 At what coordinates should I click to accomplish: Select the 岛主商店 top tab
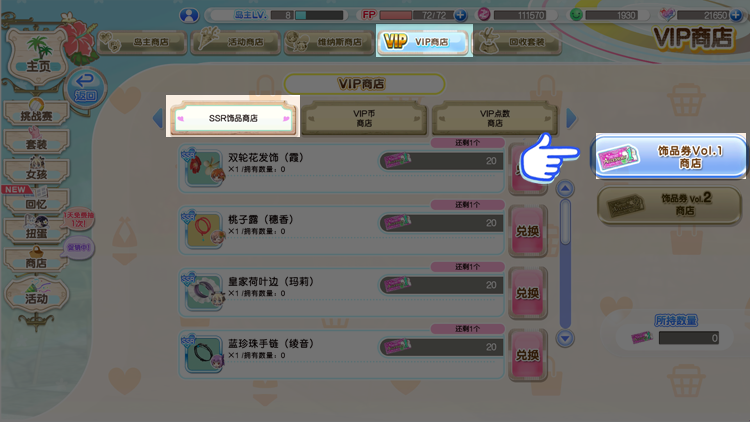[x=142, y=42]
